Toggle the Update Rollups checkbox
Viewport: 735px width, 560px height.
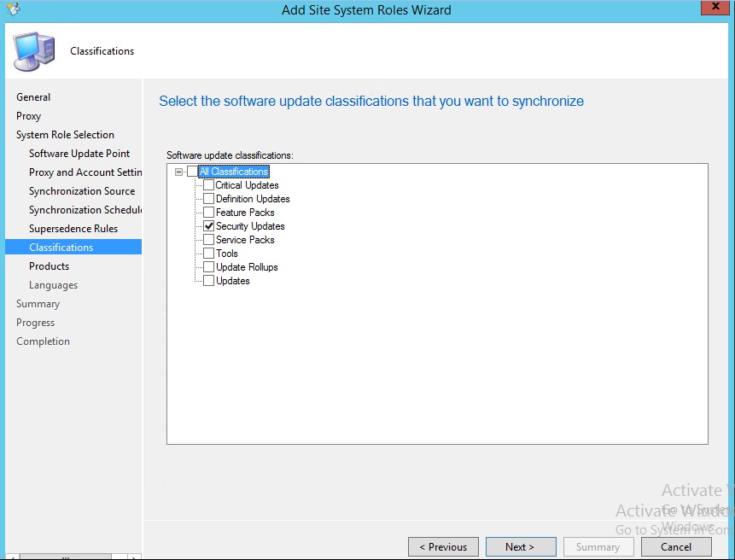pyautogui.click(x=208, y=267)
